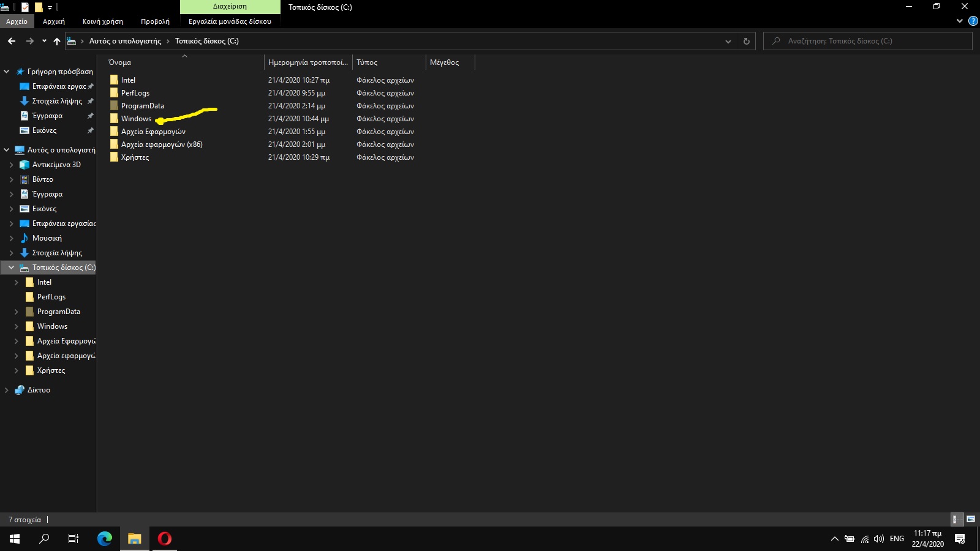Launch Microsoft Edge from the taskbar
The image size is (980, 551).
tap(105, 539)
